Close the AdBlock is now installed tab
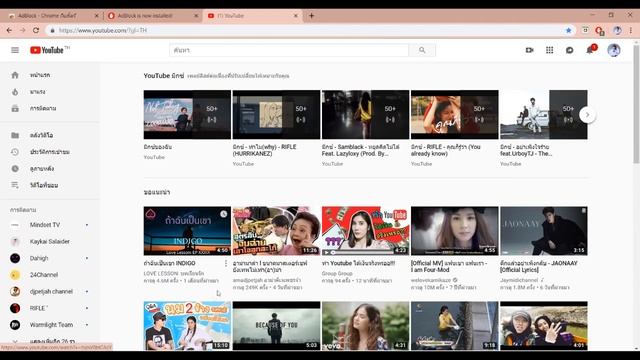Screen dimensions: 640x360 (196, 16)
